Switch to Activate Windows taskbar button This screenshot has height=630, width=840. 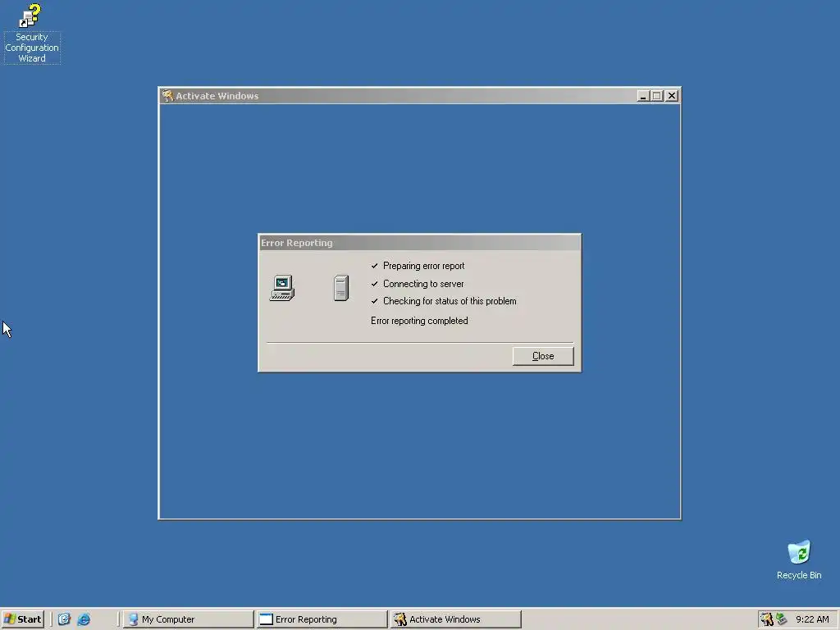point(456,619)
